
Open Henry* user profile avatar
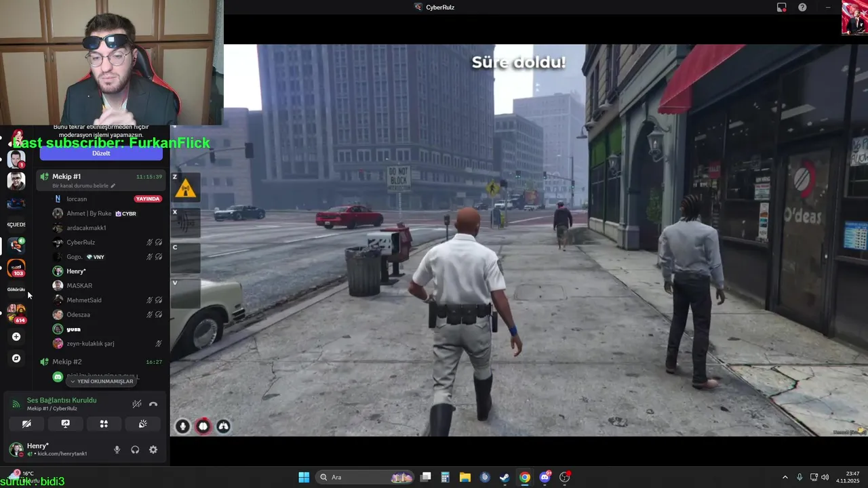(16, 449)
